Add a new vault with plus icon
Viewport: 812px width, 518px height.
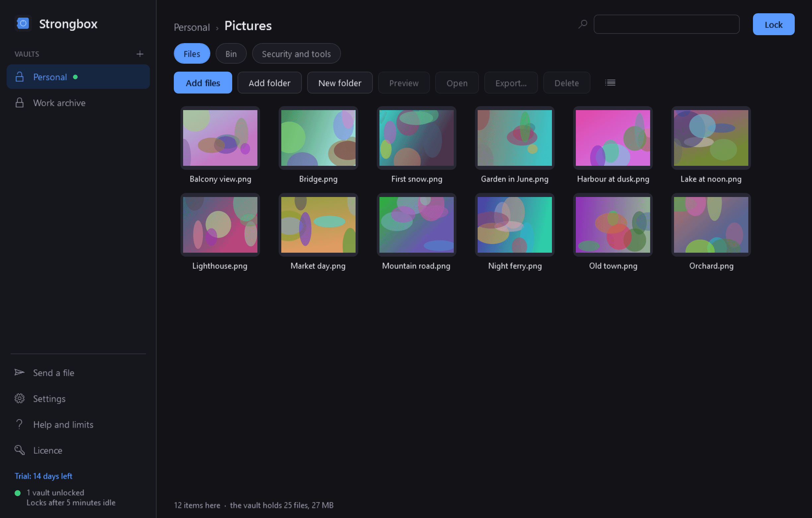(x=140, y=54)
